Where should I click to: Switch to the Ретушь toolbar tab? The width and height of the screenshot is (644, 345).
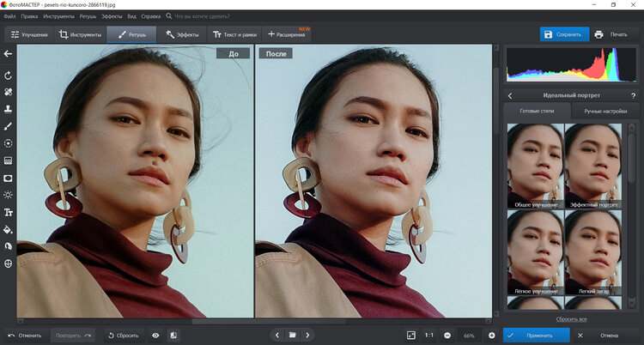[x=131, y=34]
